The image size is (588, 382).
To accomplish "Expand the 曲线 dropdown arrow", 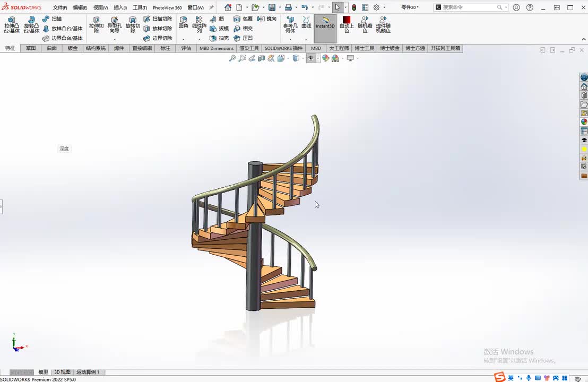I will click(306, 39).
